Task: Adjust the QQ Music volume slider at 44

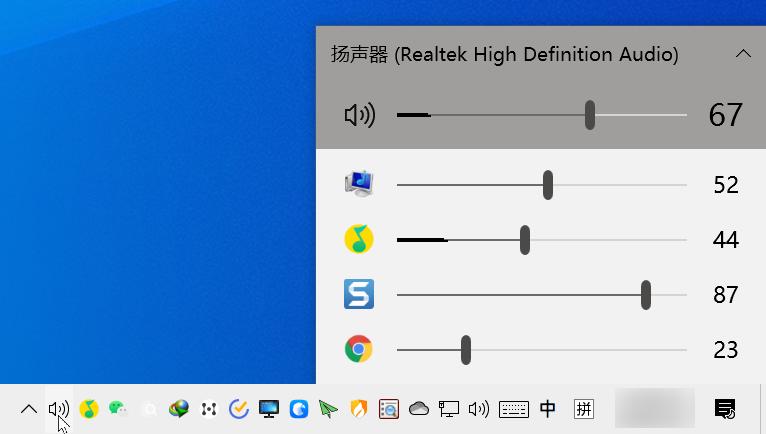Action: point(525,240)
